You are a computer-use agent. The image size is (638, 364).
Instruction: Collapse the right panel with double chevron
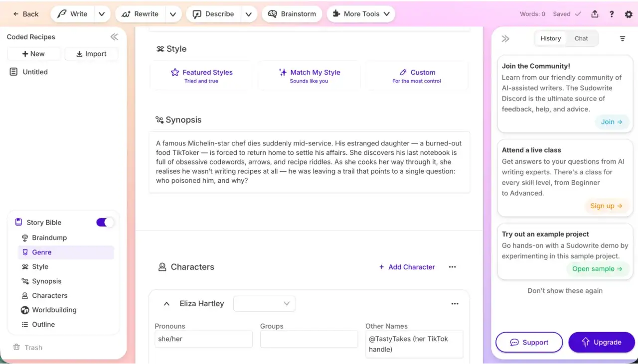coord(505,38)
